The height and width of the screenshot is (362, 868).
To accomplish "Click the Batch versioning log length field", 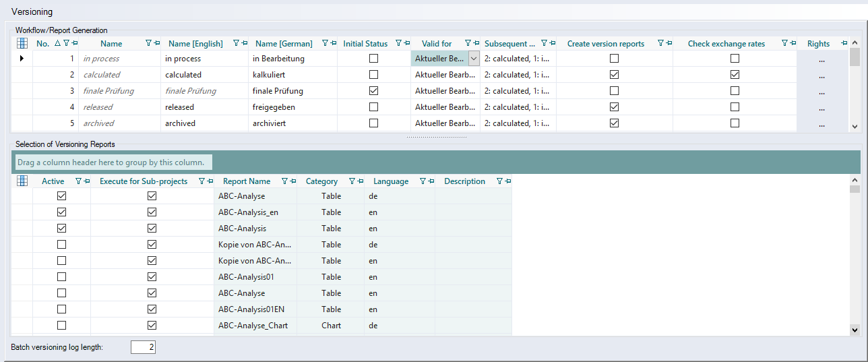I will point(143,347).
